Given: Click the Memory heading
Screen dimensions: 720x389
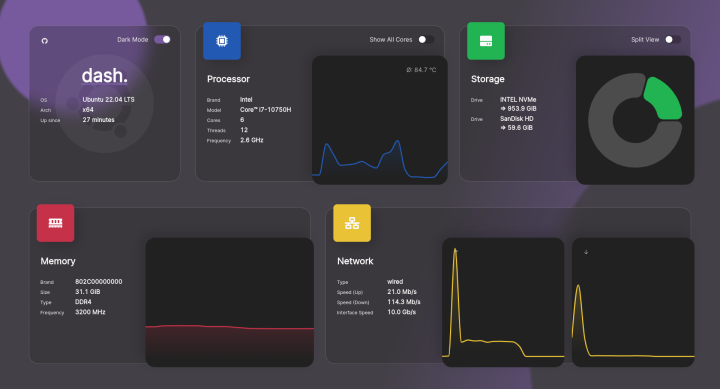Looking at the screenshot, I should click(58, 261).
